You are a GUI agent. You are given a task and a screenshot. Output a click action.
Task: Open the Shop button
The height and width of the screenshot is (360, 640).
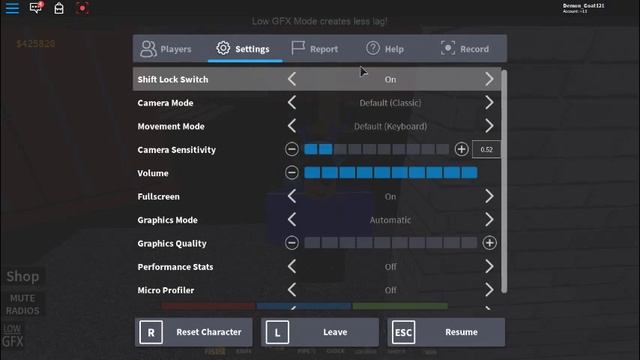[23, 276]
